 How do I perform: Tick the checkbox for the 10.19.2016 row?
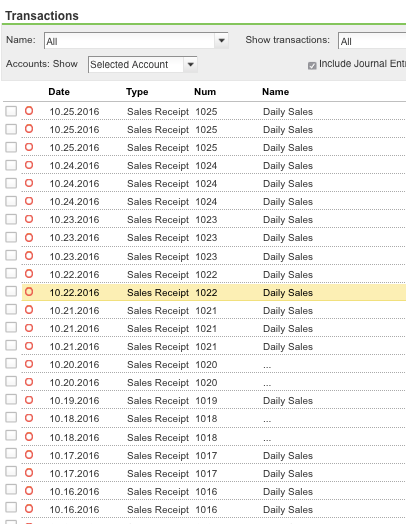11,399
